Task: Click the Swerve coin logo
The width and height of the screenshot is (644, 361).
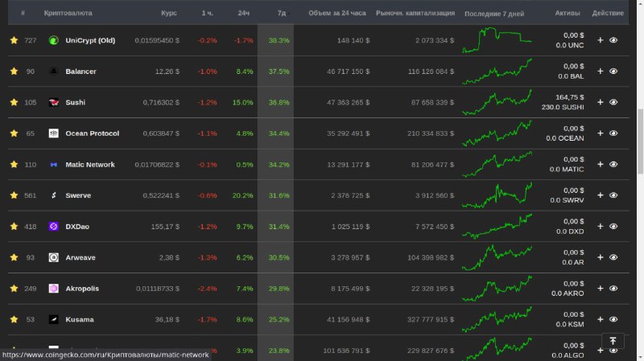Action: point(53,195)
